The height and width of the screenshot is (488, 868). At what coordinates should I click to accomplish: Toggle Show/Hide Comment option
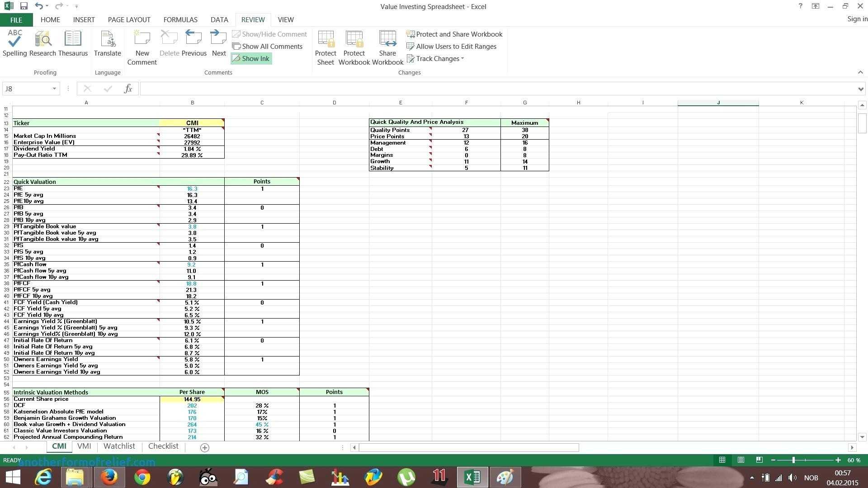(x=269, y=34)
